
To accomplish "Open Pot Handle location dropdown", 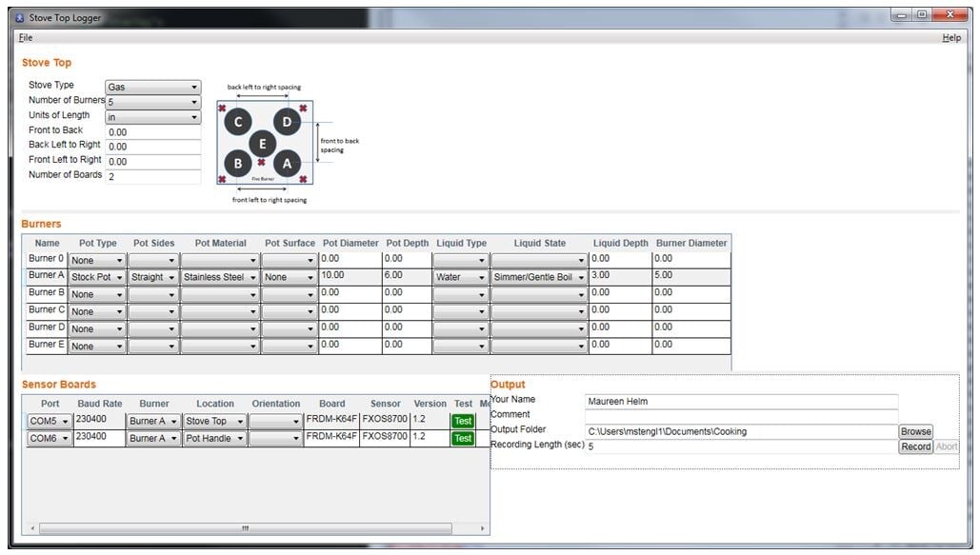I will click(x=214, y=439).
